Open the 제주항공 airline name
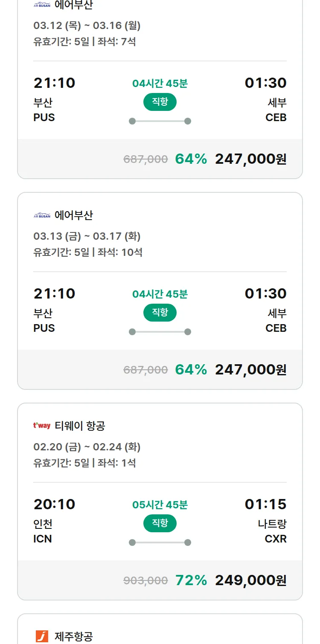Image resolution: width=320 pixels, height=644 pixels. (73, 636)
